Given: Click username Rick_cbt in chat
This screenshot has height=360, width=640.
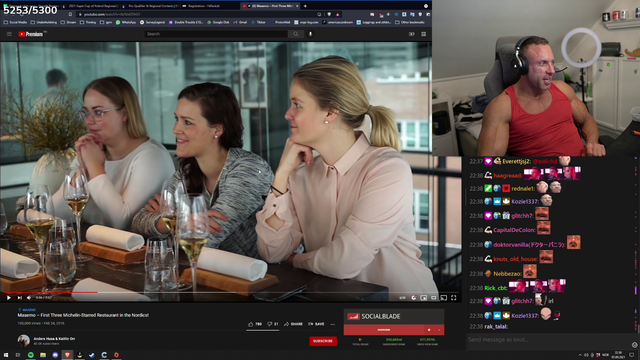Looking at the screenshot, I should click(496, 288).
